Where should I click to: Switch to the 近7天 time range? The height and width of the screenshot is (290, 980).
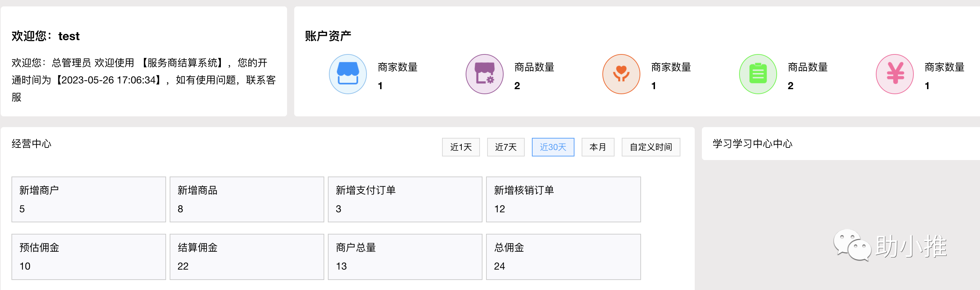point(506,147)
